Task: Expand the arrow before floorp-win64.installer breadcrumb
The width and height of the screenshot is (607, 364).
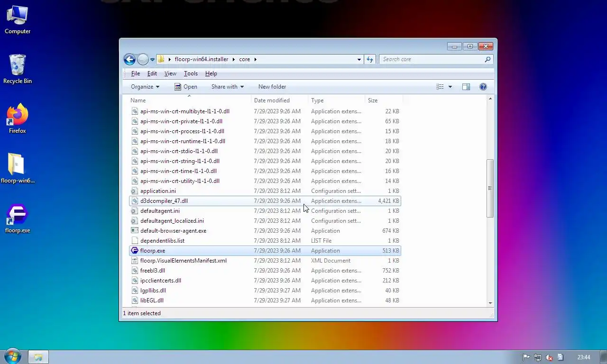Action: [169, 59]
